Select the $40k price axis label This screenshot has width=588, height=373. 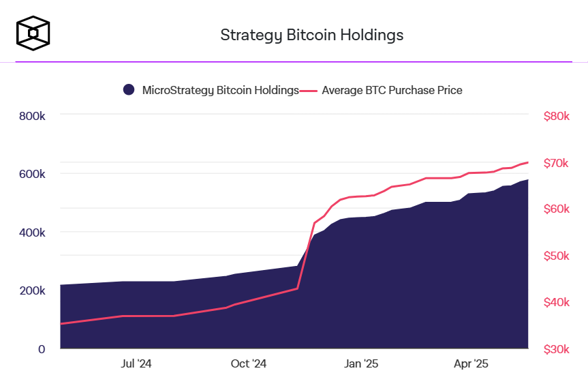click(x=556, y=302)
